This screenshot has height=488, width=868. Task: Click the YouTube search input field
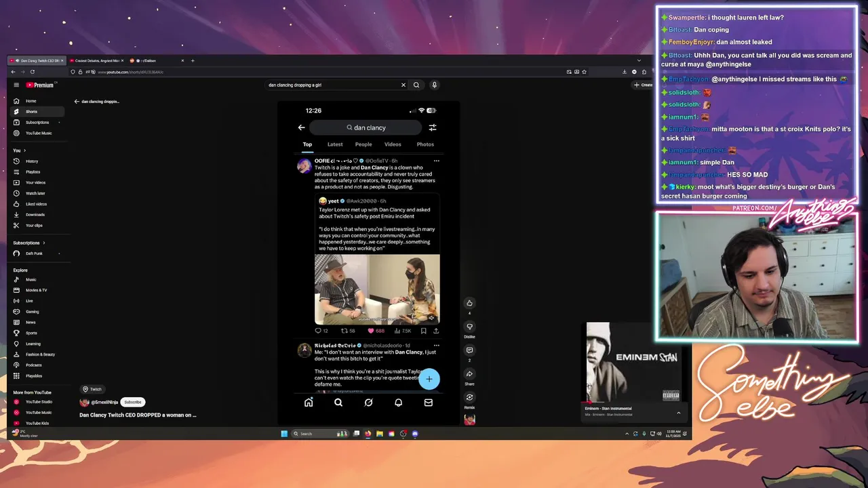point(332,85)
